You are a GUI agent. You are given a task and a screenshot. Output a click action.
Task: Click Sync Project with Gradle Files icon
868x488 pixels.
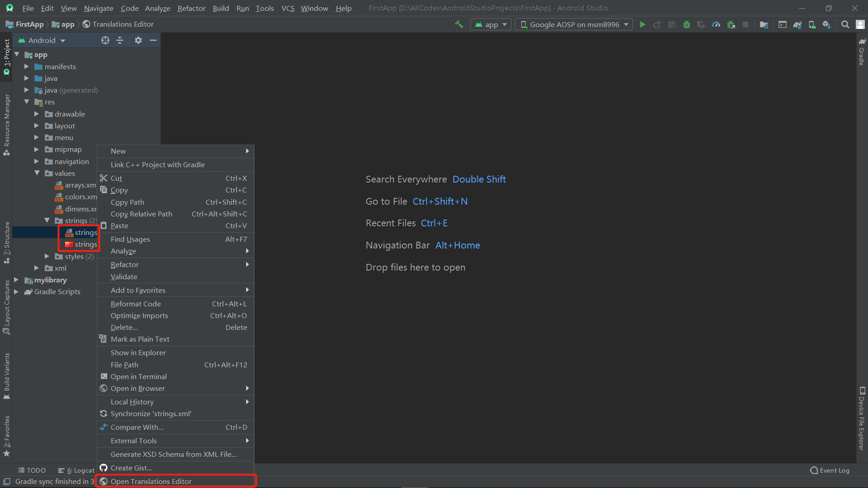click(797, 24)
